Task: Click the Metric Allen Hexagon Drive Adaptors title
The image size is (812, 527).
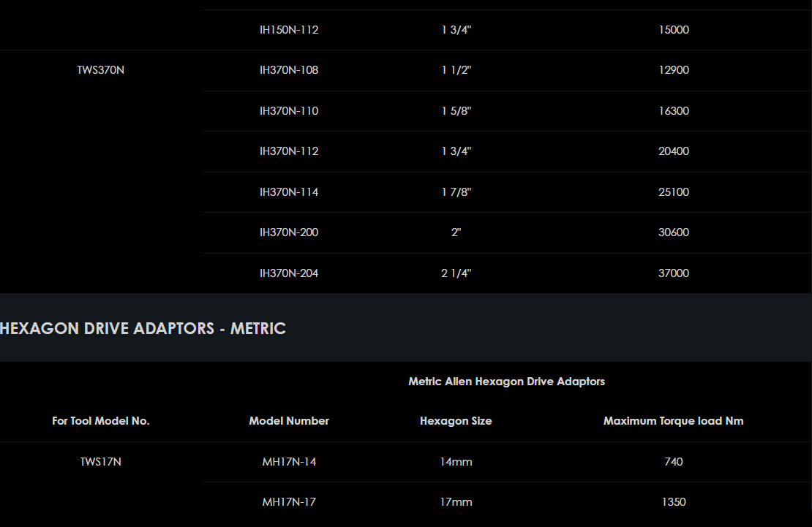Action: pyautogui.click(x=506, y=382)
